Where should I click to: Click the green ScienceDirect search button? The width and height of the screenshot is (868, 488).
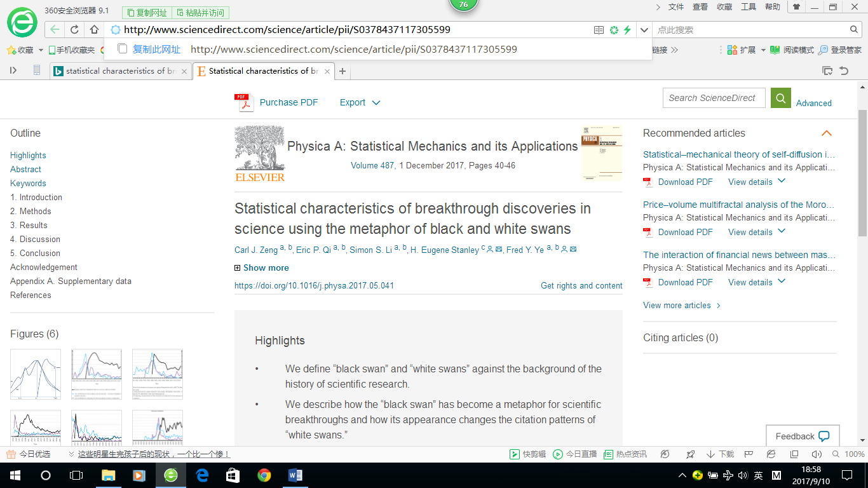tap(780, 98)
